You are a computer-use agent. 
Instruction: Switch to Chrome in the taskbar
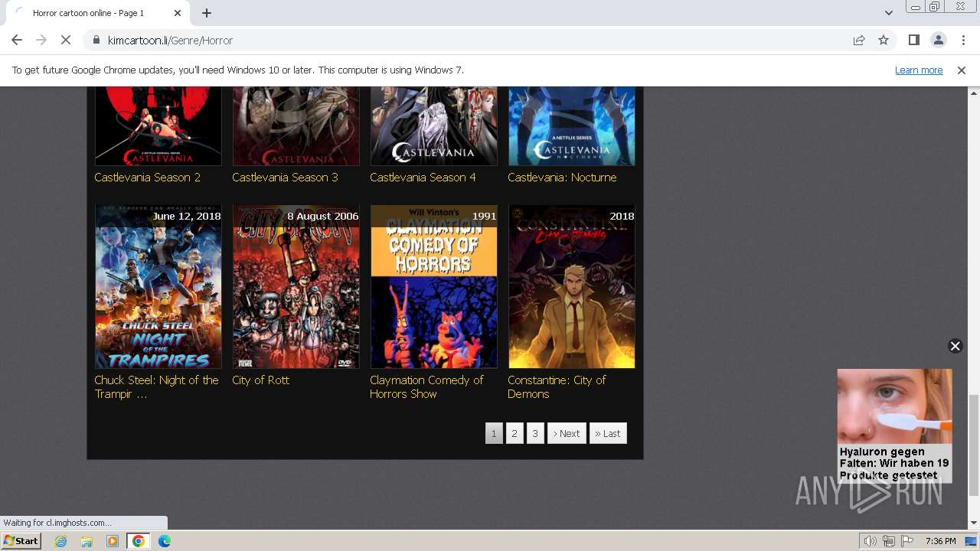pyautogui.click(x=139, y=541)
